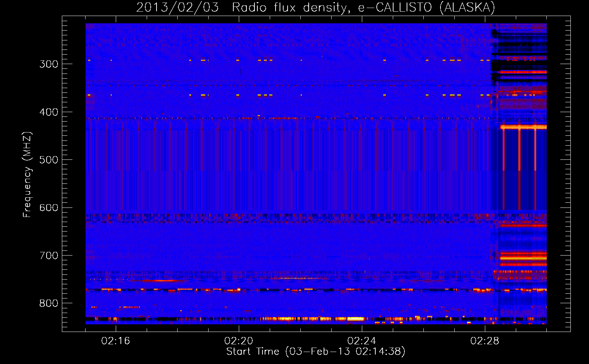
Task: Click the 800 frequency tick label
Action: 48,304
